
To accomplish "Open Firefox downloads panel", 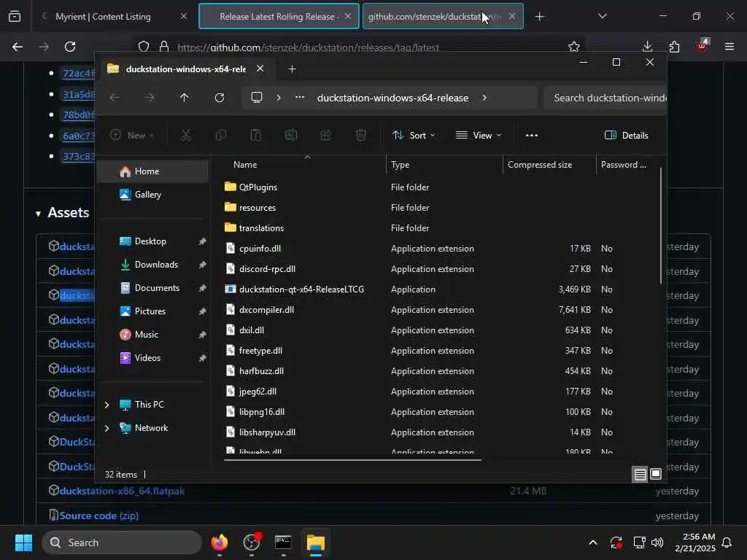I will (647, 47).
